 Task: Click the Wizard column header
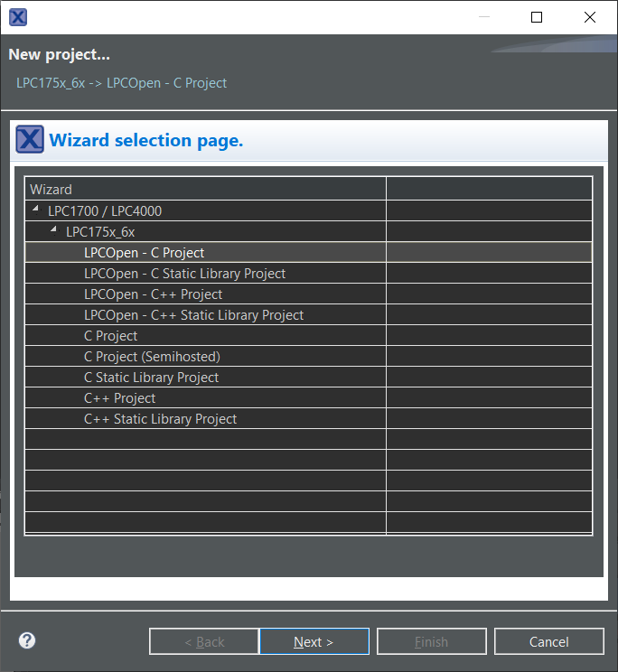(206, 189)
